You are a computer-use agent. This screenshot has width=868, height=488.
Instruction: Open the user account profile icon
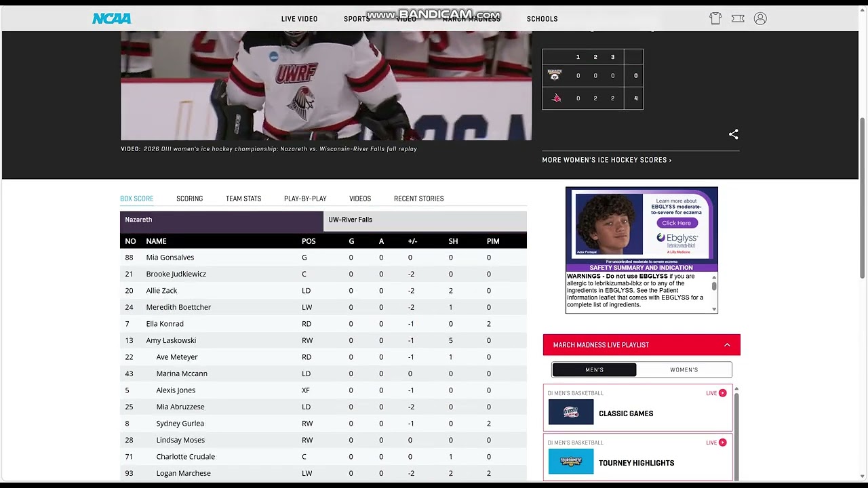pyautogui.click(x=760, y=19)
